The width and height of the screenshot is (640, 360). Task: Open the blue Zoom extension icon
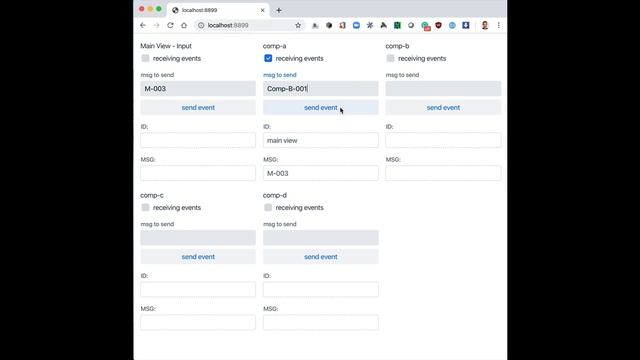tap(356, 25)
